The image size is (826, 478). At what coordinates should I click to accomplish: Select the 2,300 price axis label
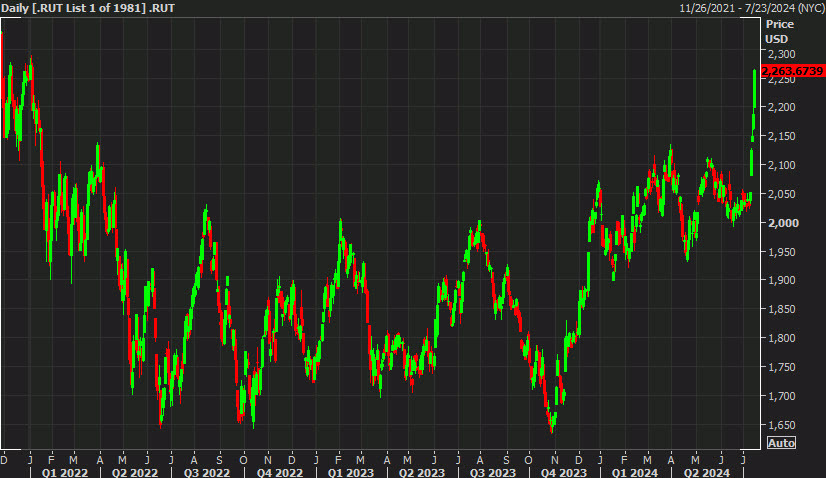coord(782,54)
